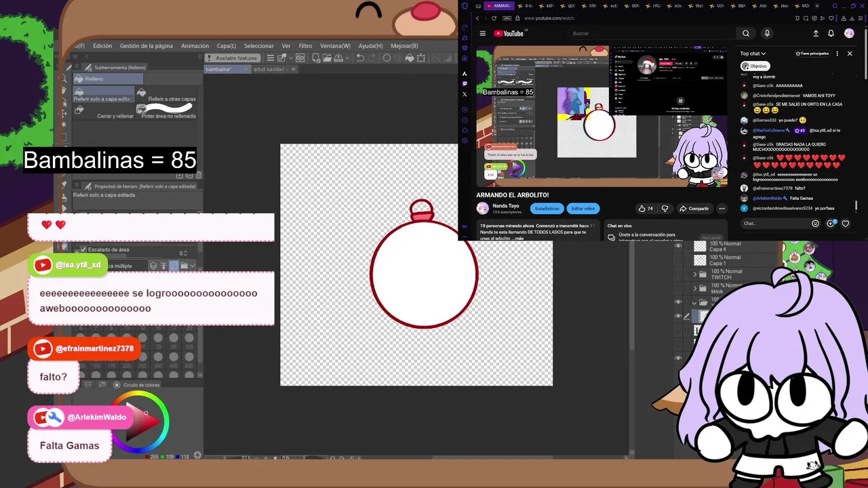Open YouTube notifications bell

(831, 33)
